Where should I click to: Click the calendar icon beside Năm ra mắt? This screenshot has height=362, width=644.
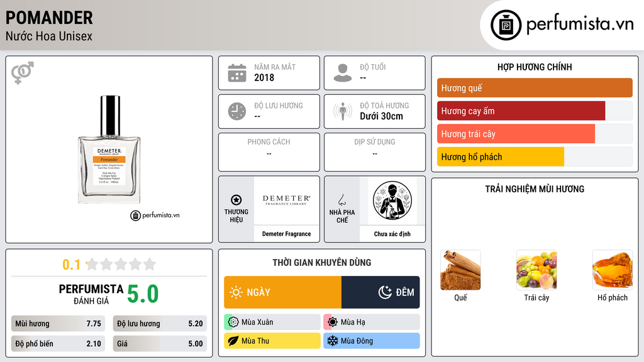pos(237,73)
